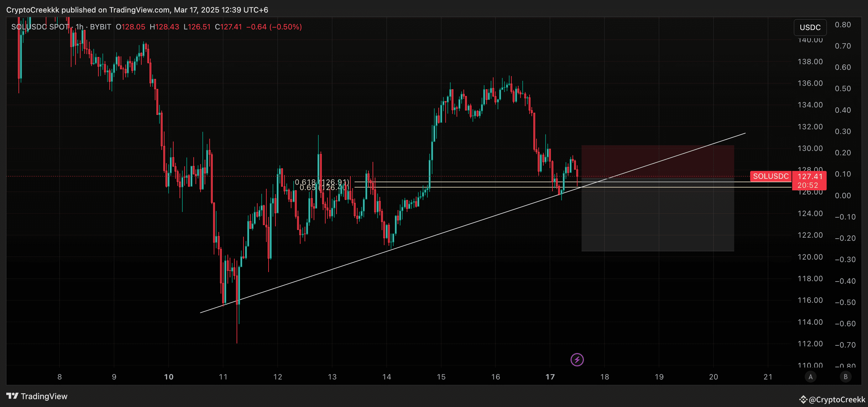Click date 15 on the time axis
The width and height of the screenshot is (868, 407).
[441, 377]
